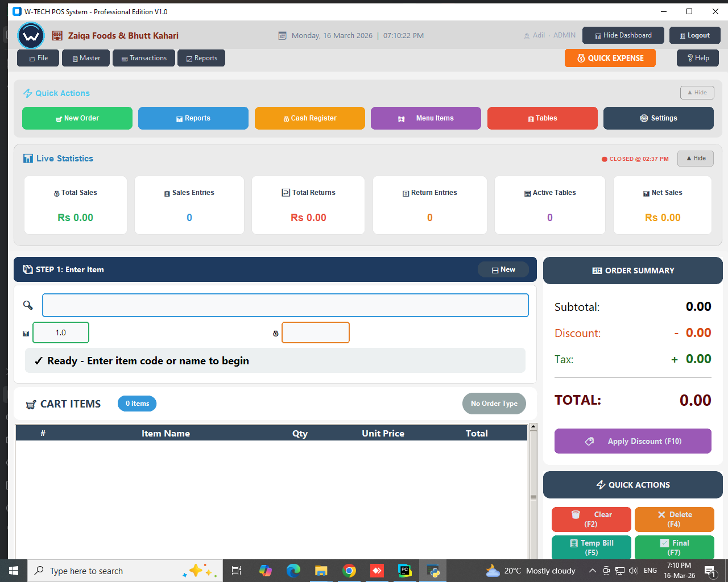Image resolution: width=728 pixels, height=582 pixels.
Task: Open File Explorer from the taskbar
Action: (321, 571)
